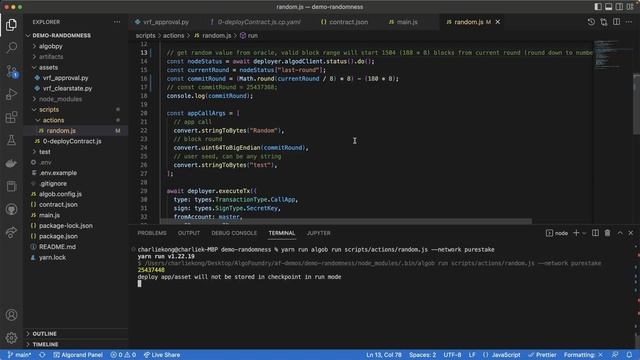Click the open changes icon in editor toolbar
Viewport: 640px width, 360px height.
[x=604, y=22]
